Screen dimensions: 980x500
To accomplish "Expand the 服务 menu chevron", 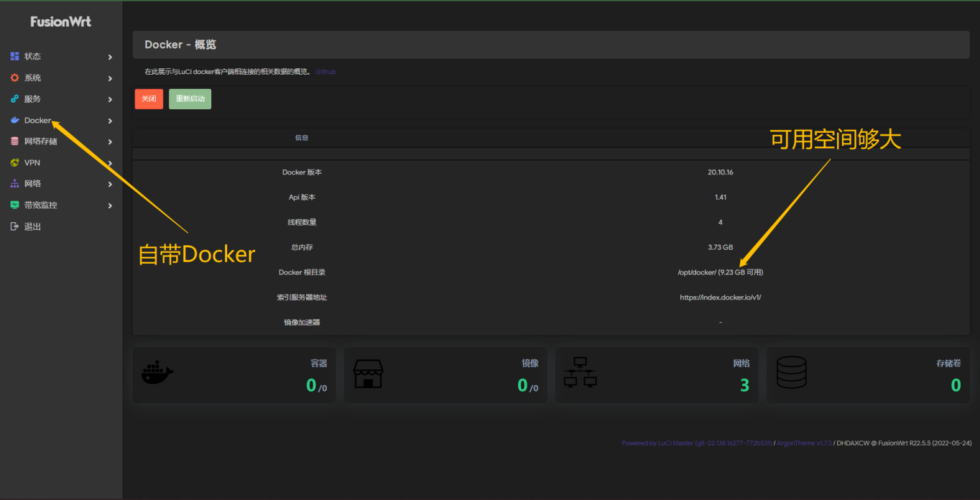I will pos(110,100).
